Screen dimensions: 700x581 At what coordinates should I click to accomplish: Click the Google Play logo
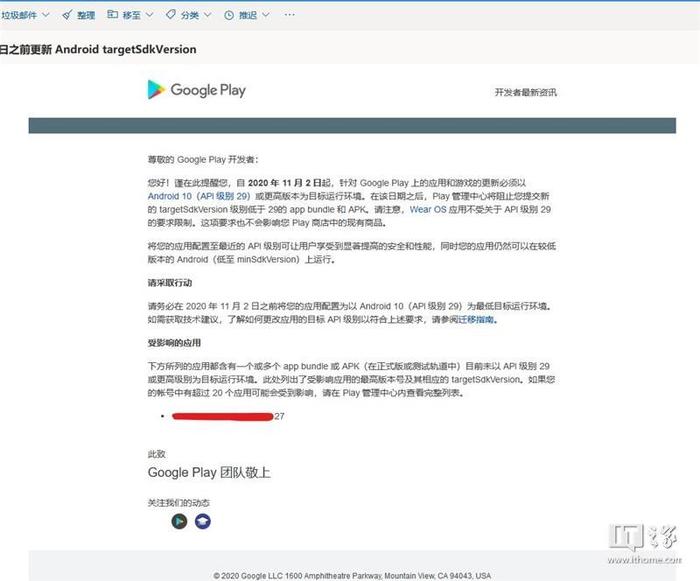pos(196,89)
